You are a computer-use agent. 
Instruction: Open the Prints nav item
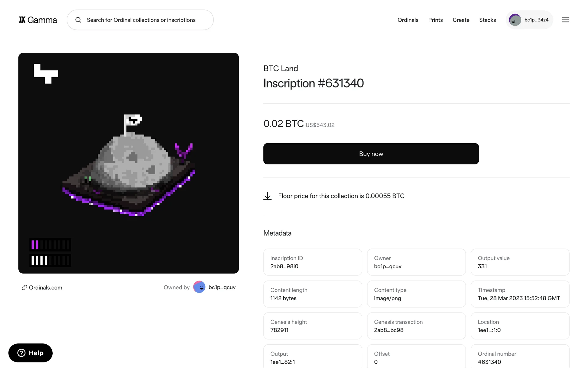[435, 20]
